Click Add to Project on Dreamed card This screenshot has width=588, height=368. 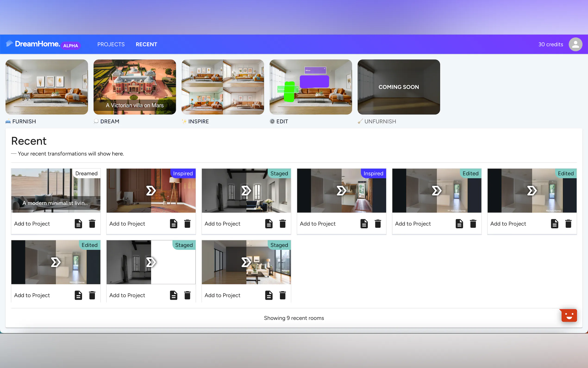click(32, 224)
